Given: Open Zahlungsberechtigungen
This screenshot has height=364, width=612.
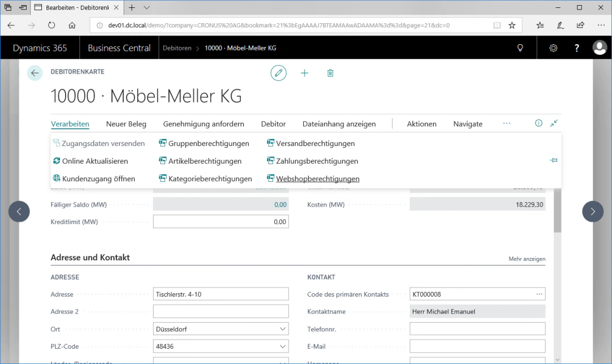Looking at the screenshot, I should (x=312, y=161).
